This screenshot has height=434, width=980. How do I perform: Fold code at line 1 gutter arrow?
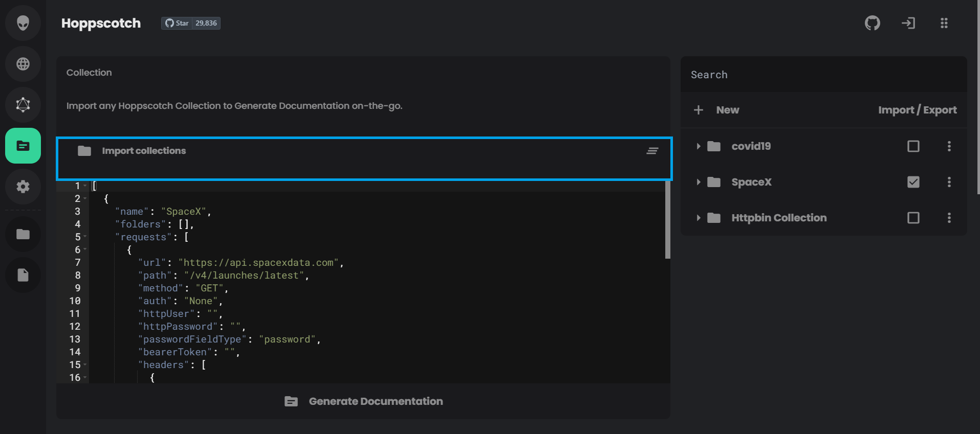point(85,186)
